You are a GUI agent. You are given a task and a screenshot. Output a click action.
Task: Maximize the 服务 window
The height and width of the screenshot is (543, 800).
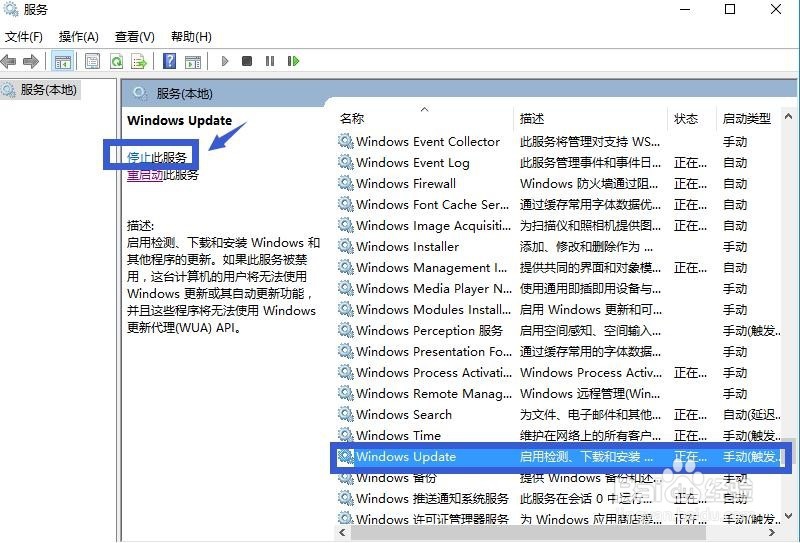coord(730,9)
